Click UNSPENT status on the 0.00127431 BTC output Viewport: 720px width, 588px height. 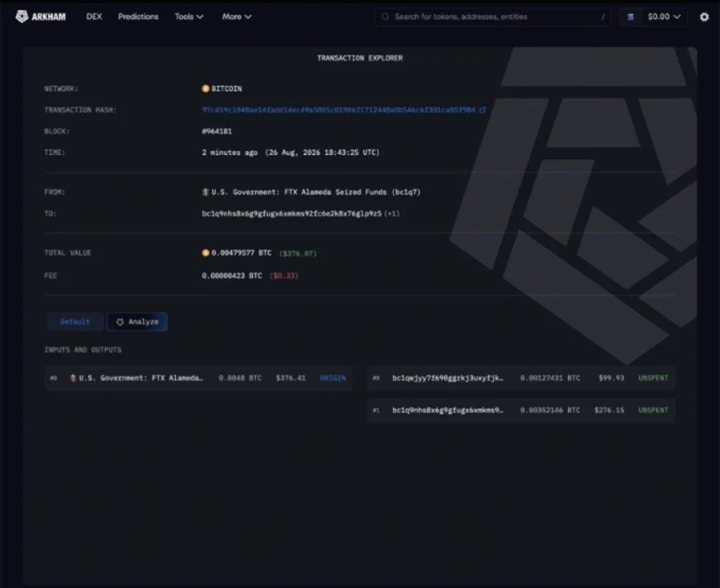pyautogui.click(x=653, y=378)
